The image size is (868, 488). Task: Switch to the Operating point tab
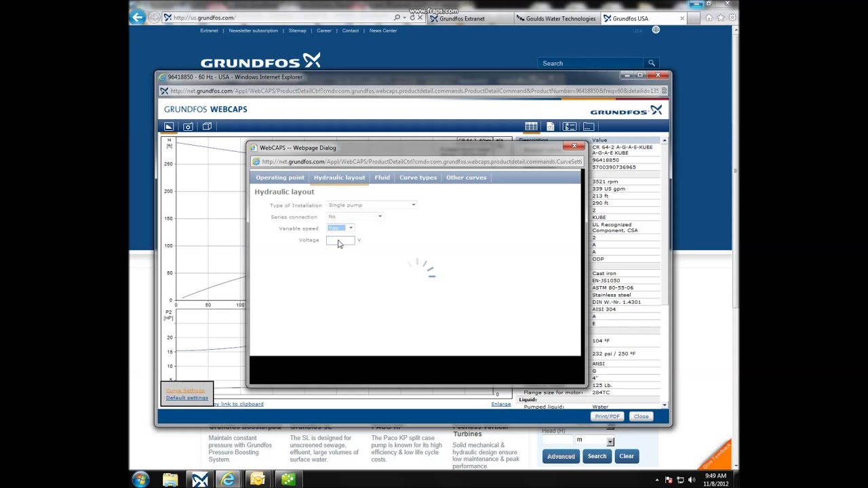point(280,178)
